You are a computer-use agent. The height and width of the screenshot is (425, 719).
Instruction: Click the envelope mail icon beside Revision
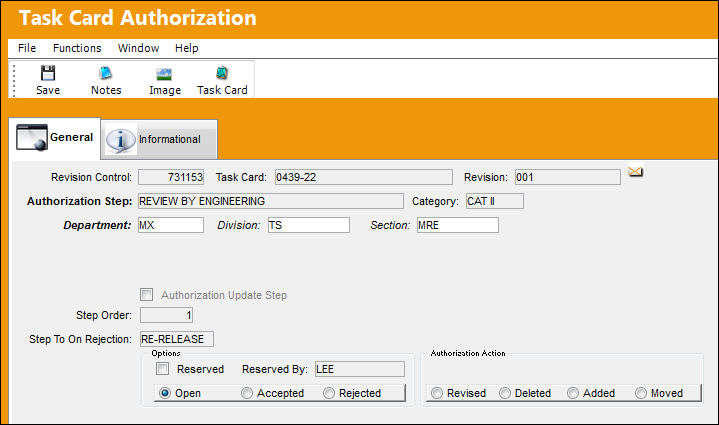(x=635, y=172)
